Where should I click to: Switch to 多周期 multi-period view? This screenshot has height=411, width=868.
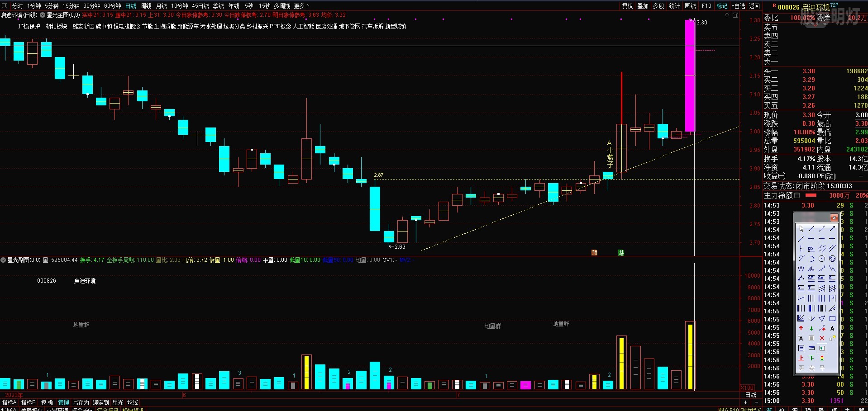[x=282, y=6]
